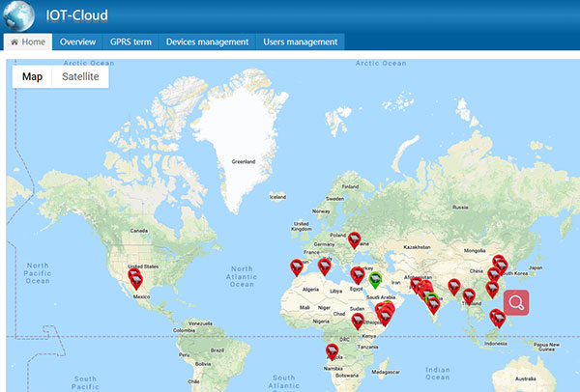The image size is (580, 392).
Task: Switch to the Overview tab
Action: tap(77, 42)
